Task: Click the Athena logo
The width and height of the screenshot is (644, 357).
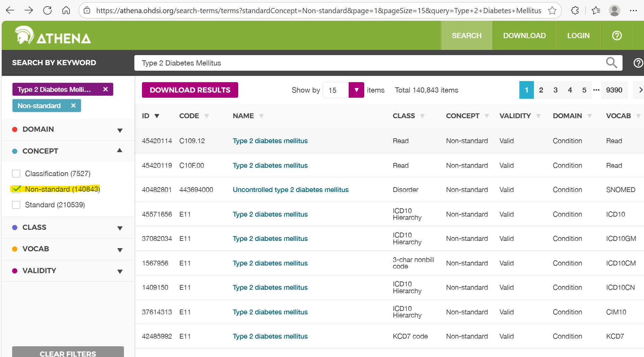Action: tap(53, 35)
